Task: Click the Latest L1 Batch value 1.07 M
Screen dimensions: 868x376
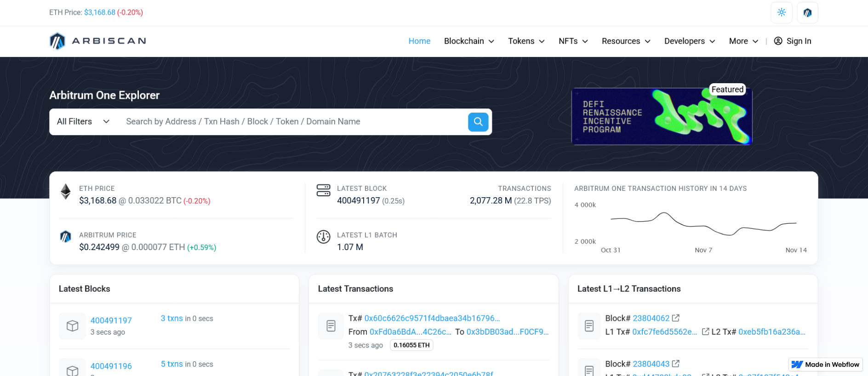Action: 350,247
